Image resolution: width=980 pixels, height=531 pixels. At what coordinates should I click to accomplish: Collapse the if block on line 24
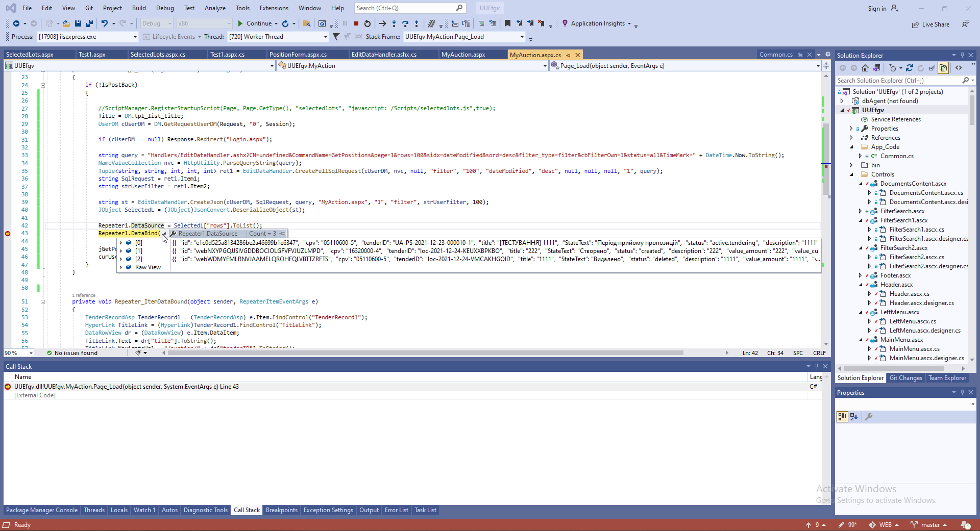click(43, 85)
